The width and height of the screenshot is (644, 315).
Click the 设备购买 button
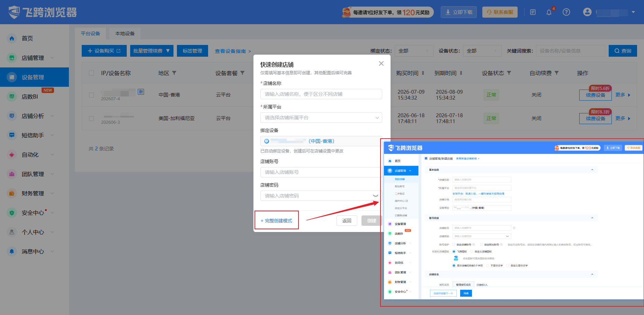(104, 51)
